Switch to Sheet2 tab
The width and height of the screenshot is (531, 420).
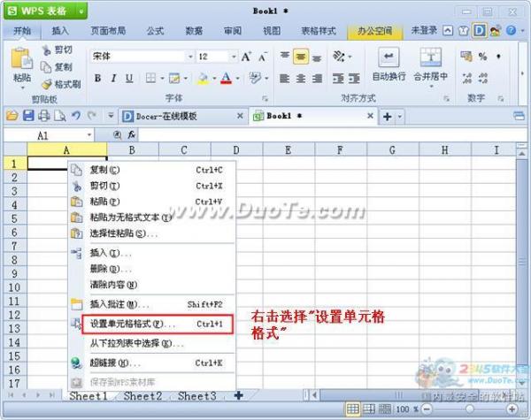[x=142, y=396]
